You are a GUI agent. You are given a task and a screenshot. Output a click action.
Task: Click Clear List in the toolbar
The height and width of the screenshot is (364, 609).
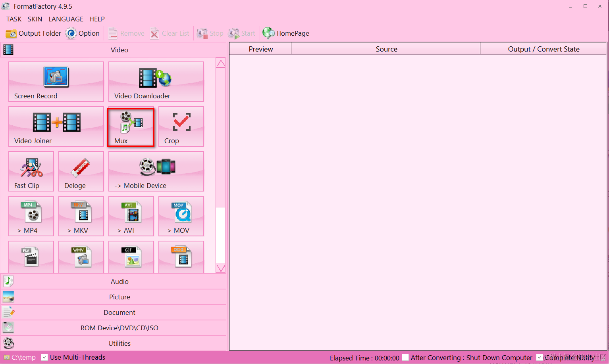tap(170, 33)
